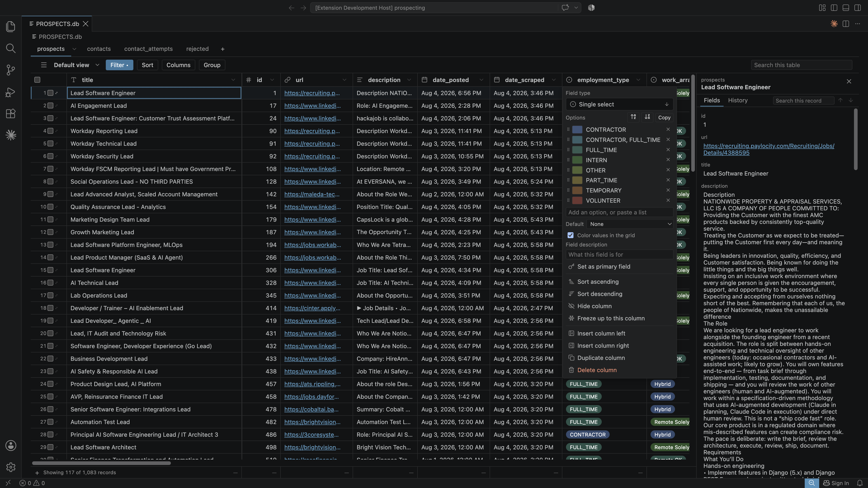Remove the CONTRACTOR option
The image size is (868, 488).
click(668, 129)
